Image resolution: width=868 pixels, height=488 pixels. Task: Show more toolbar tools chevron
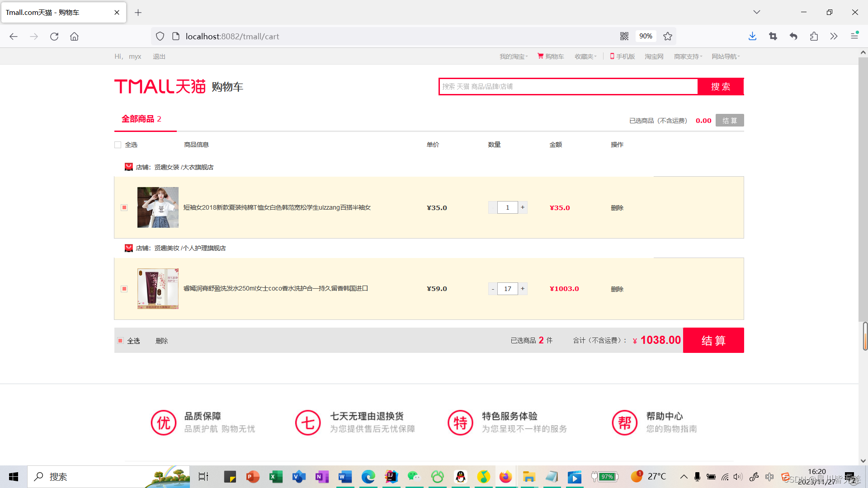pos(834,36)
